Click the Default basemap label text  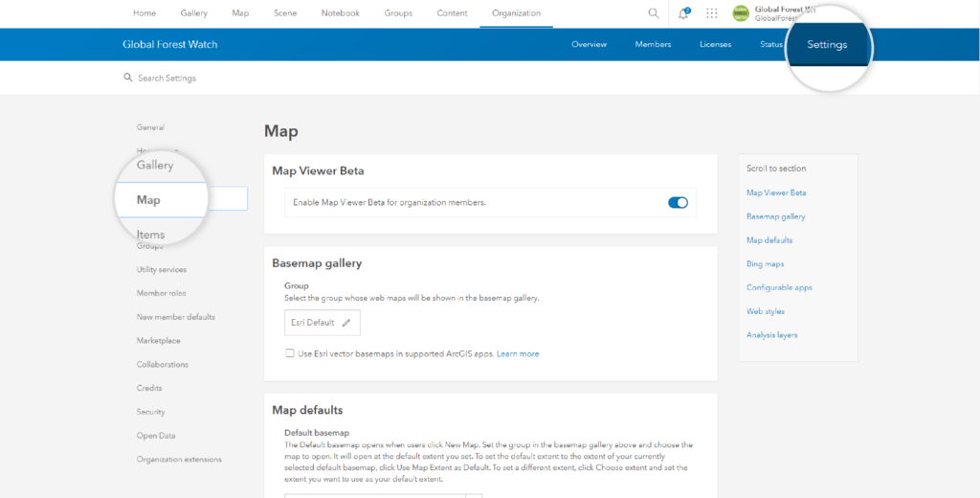[x=316, y=432]
